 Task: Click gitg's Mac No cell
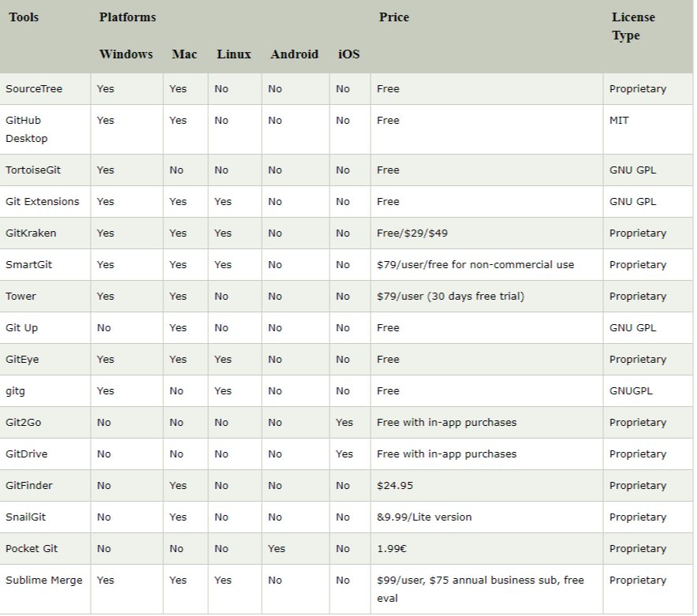[176, 391]
